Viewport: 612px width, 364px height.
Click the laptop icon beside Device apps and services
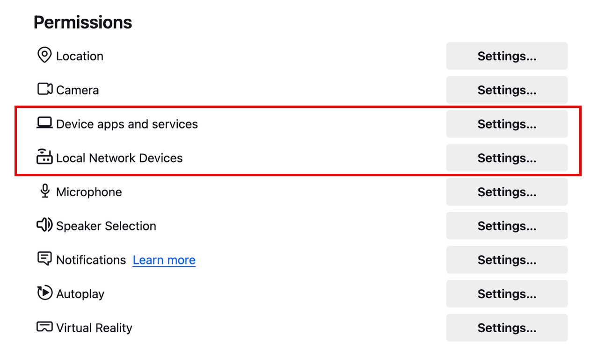click(x=44, y=123)
